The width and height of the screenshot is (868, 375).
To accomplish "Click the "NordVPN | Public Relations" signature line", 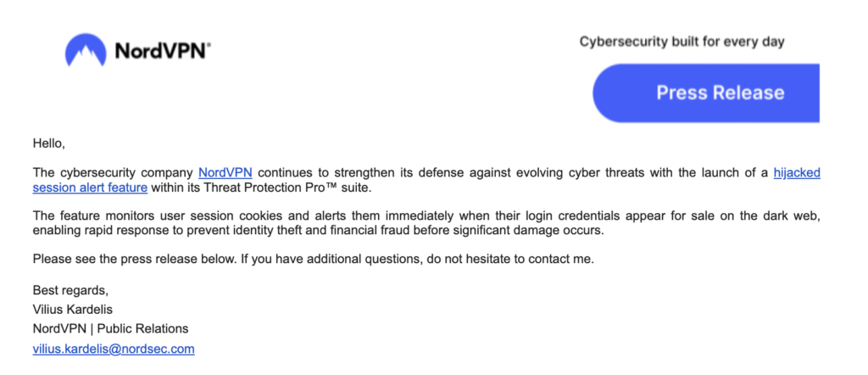I will 110,328.
